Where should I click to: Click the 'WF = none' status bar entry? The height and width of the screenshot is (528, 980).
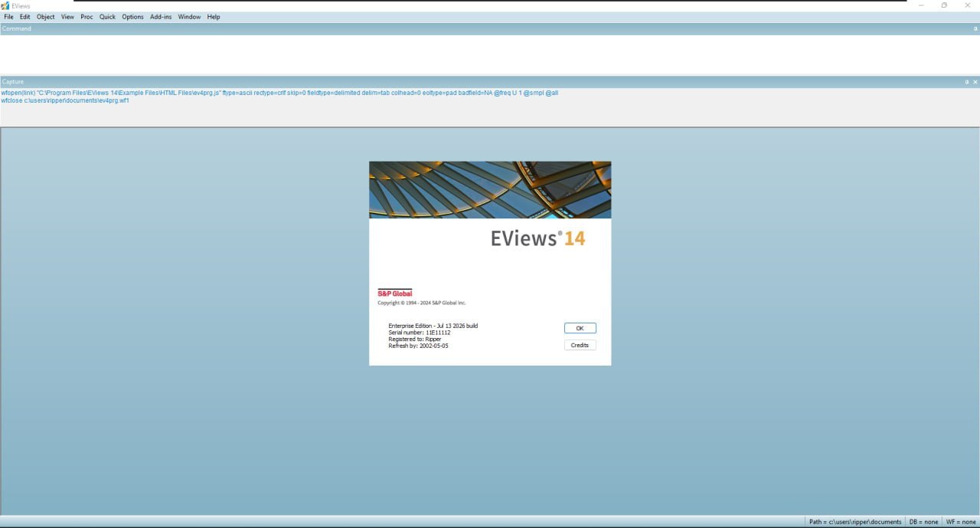961,522
